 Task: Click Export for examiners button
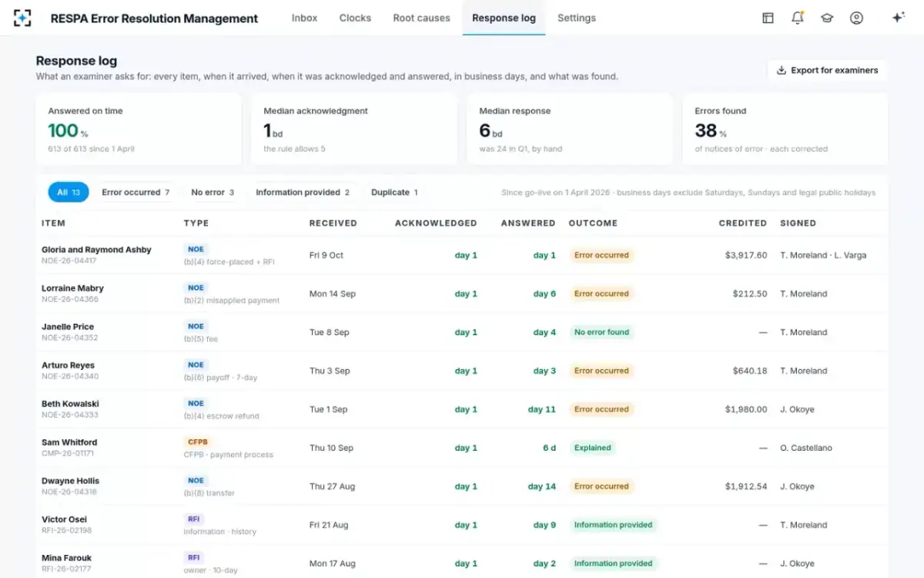[x=827, y=70]
